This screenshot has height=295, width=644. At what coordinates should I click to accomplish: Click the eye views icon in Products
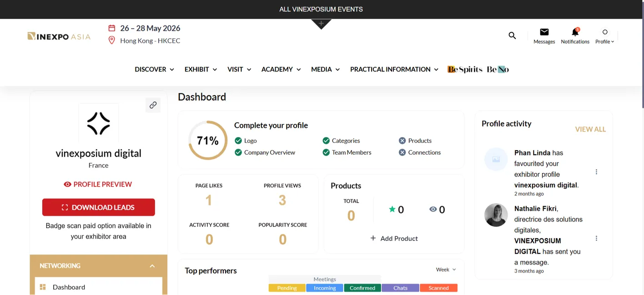tap(433, 209)
